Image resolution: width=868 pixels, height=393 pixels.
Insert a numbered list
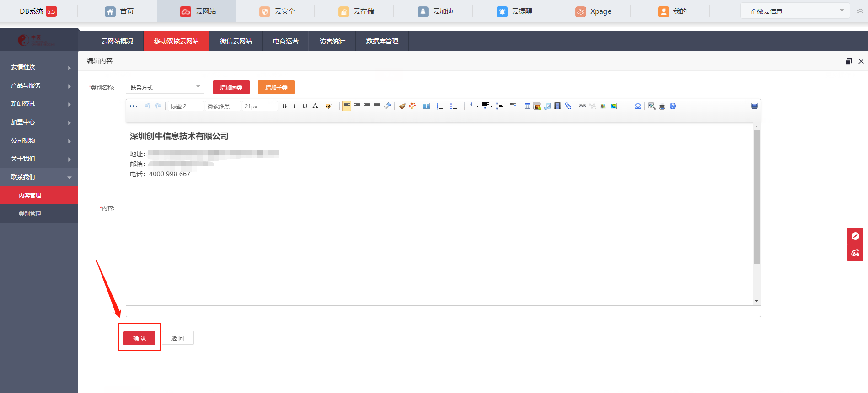(442, 106)
